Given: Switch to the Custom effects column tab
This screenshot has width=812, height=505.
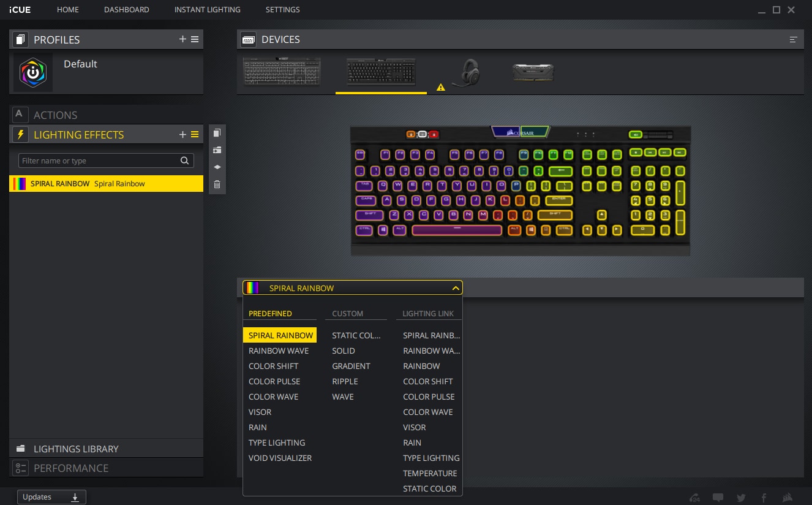Looking at the screenshot, I should 347,314.
